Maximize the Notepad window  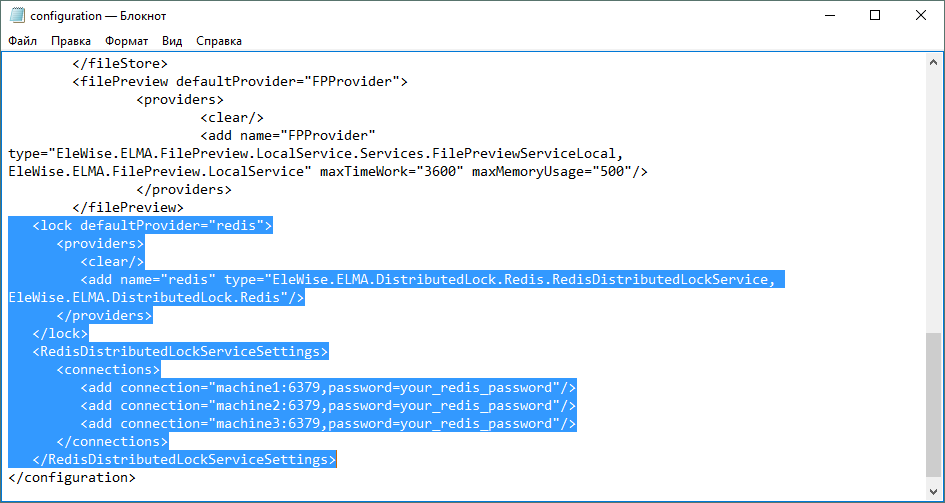coord(875,16)
